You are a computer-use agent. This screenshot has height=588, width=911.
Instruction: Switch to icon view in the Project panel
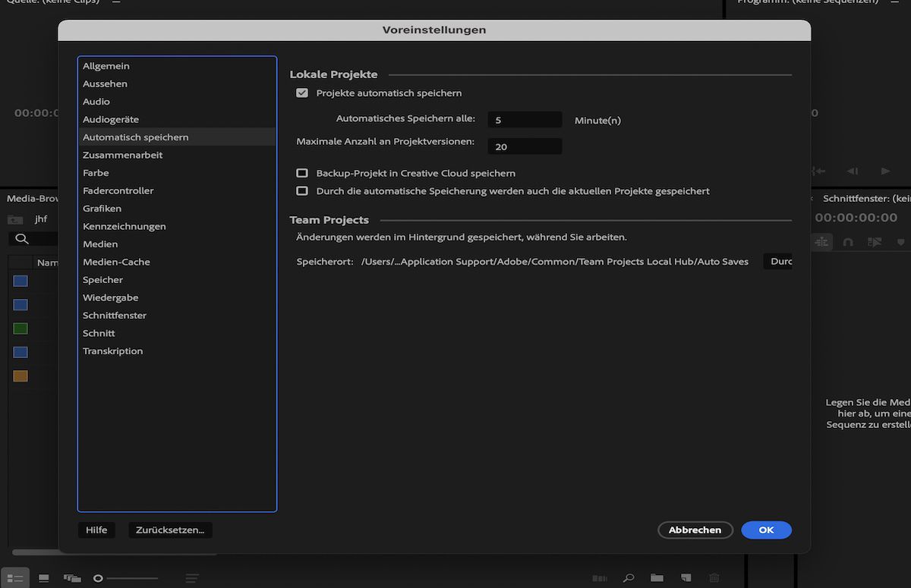43,578
